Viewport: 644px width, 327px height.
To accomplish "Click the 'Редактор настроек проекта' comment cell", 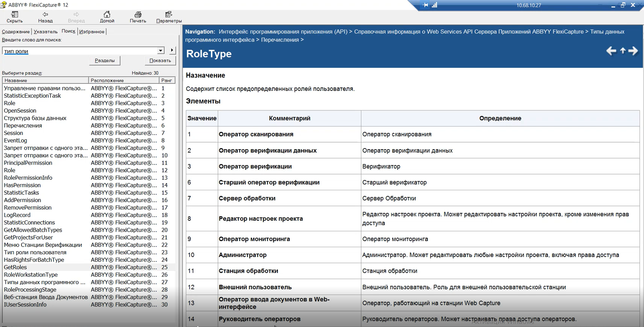I will click(x=289, y=219).
